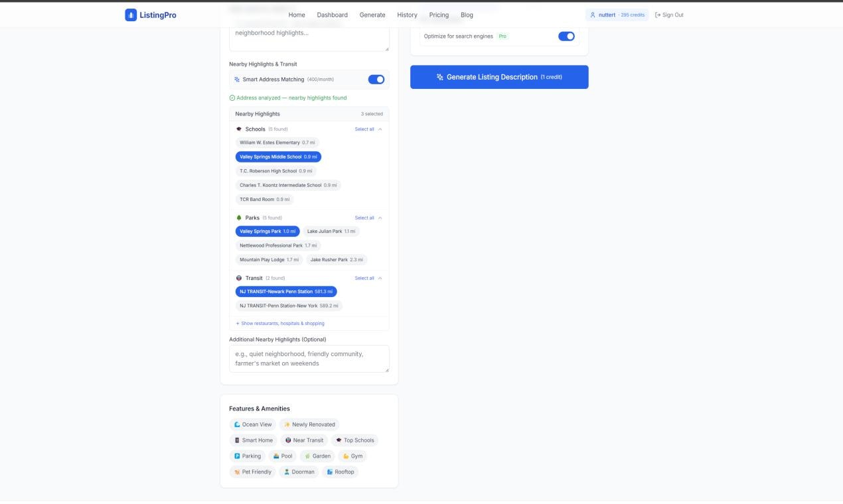843x504 pixels.
Task: Click the Parking P icon
Action: 237,456
